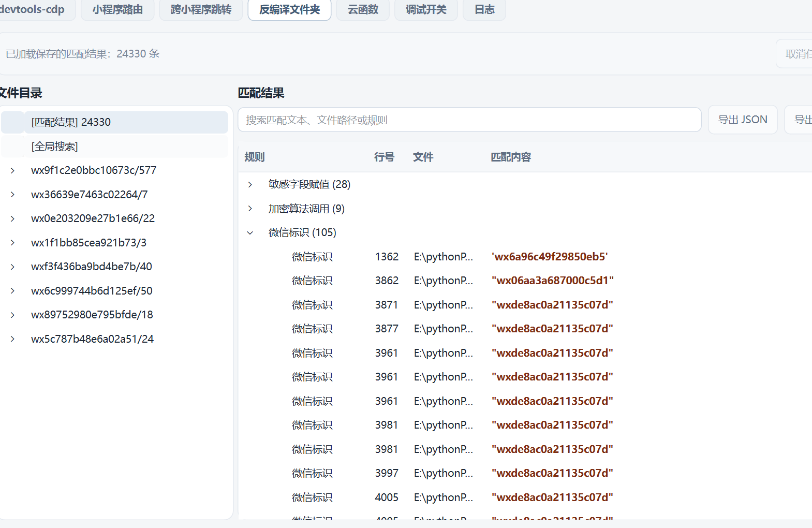812x528 pixels.
Task: Expand the wx0e203209e27b1e66/22 folder chevron
Action: pos(12,219)
